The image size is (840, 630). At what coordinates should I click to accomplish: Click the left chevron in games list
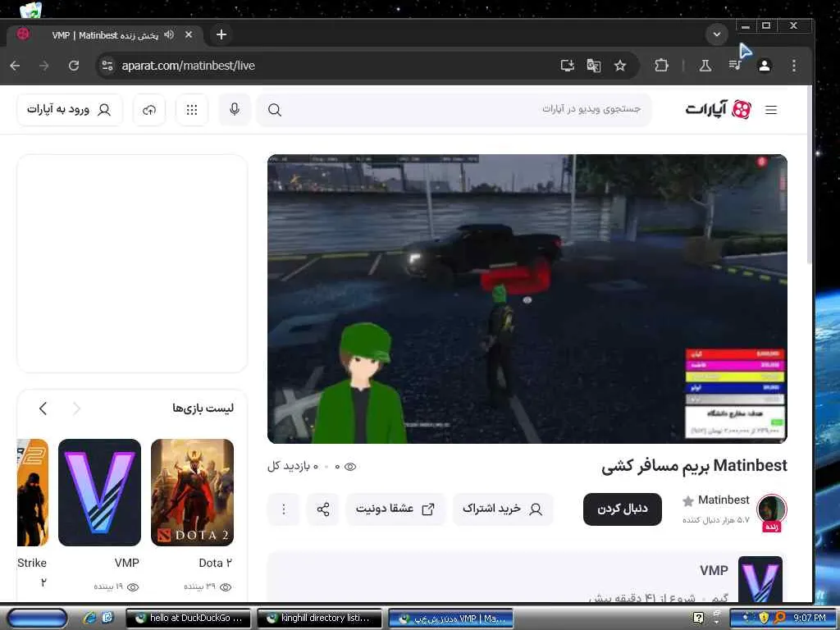pos(43,409)
